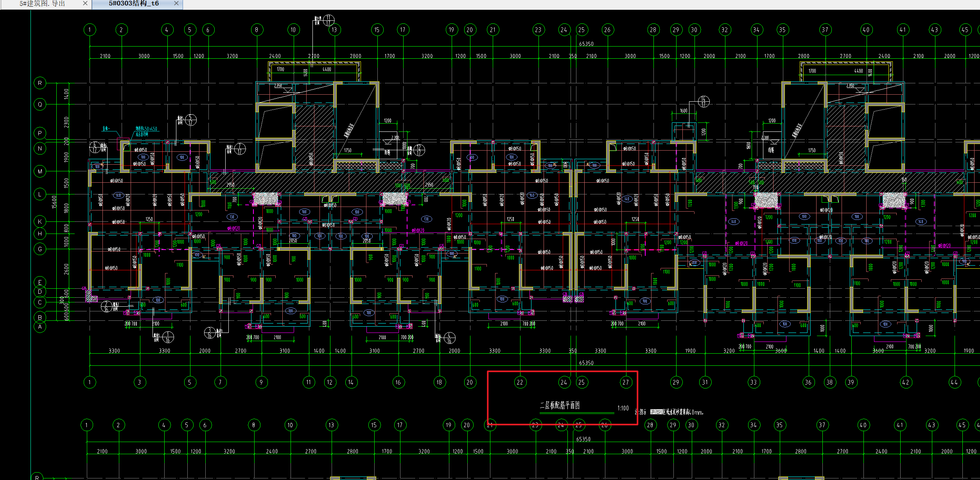Click the 1/16 section callout bubble
980x480 pixels.
pos(168,337)
